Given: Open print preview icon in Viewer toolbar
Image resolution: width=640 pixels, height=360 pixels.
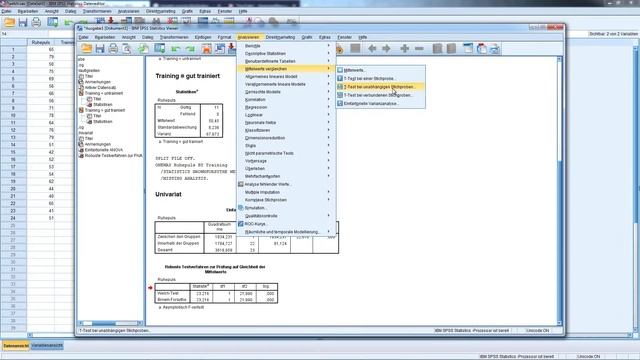Looking at the screenshot, I should tap(127, 49).
